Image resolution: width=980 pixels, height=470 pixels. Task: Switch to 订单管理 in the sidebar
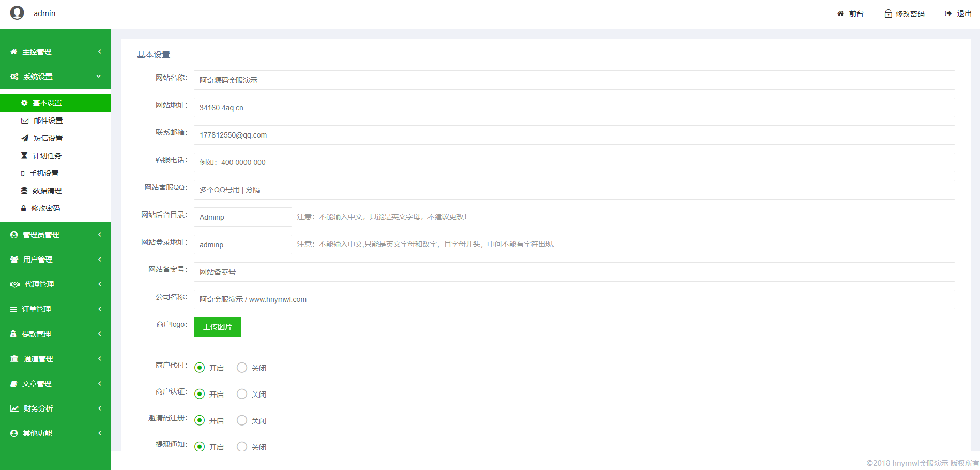55,309
